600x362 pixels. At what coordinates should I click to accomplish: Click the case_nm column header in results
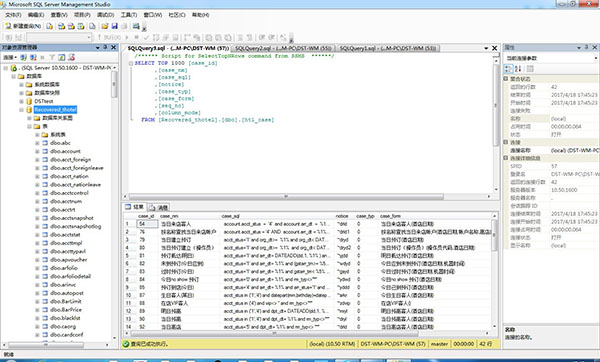tap(189, 216)
